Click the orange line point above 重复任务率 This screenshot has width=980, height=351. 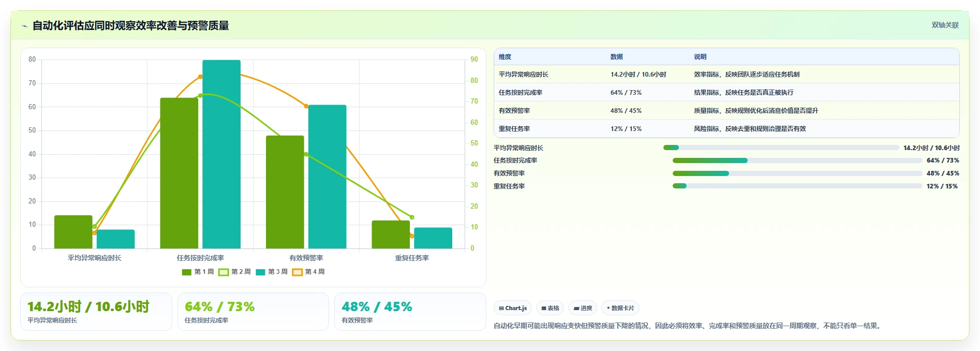(412, 236)
